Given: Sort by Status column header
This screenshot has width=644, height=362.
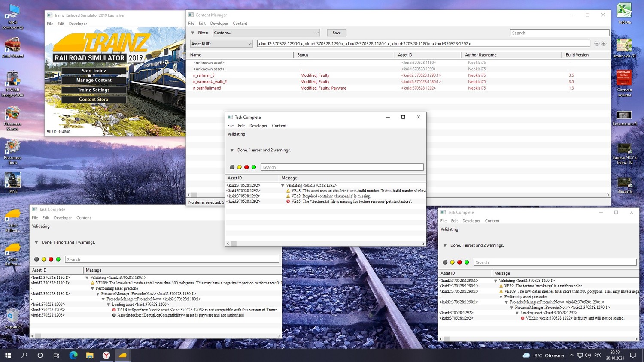Looking at the screenshot, I should pyautogui.click(x=343, y=55).
